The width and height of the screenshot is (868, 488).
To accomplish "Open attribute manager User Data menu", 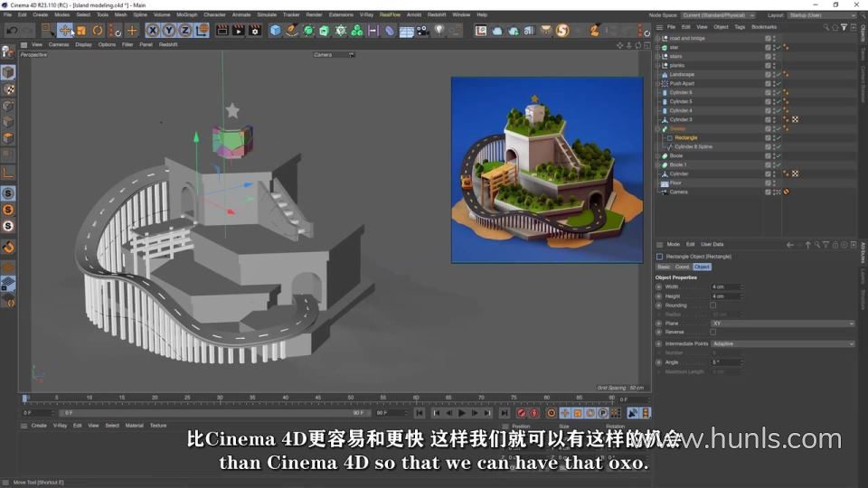I will (712, 245).
